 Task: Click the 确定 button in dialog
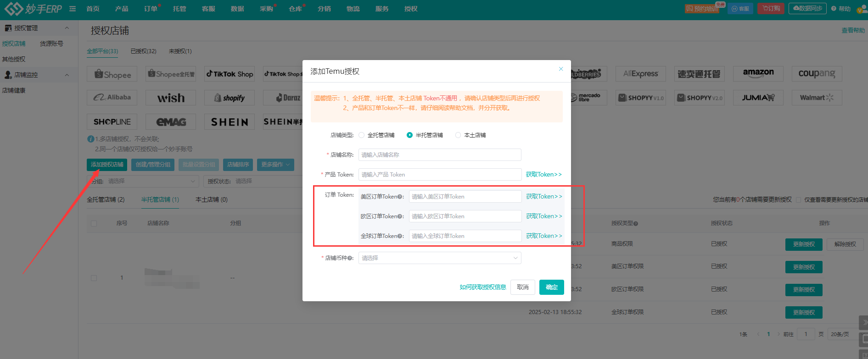tap(552, 287)
